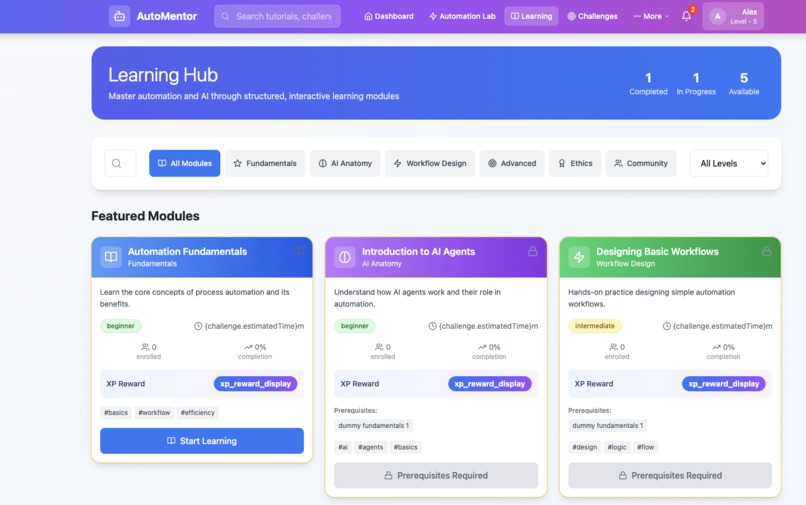Click xp_reward_display badge on Designing Basic Workflows

click(x=724, y=384)
